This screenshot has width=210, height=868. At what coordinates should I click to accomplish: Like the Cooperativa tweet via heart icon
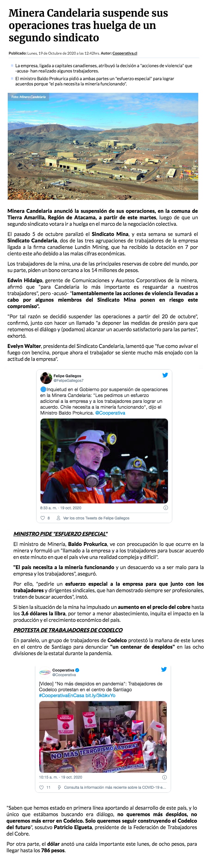pyautogui.click(x=41, y=787)
